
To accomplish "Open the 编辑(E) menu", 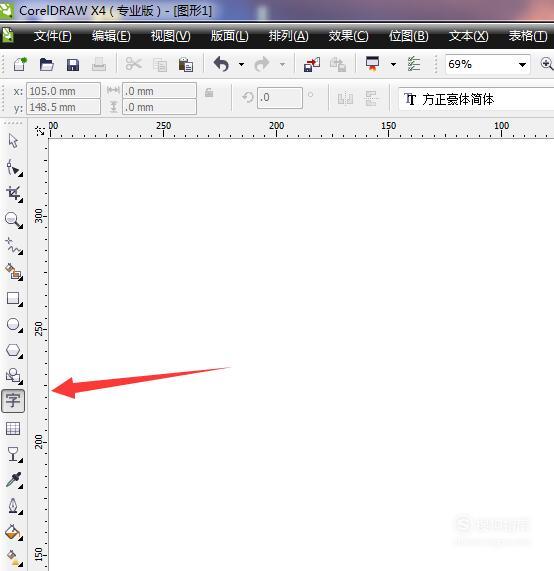I will coord(111,36).
